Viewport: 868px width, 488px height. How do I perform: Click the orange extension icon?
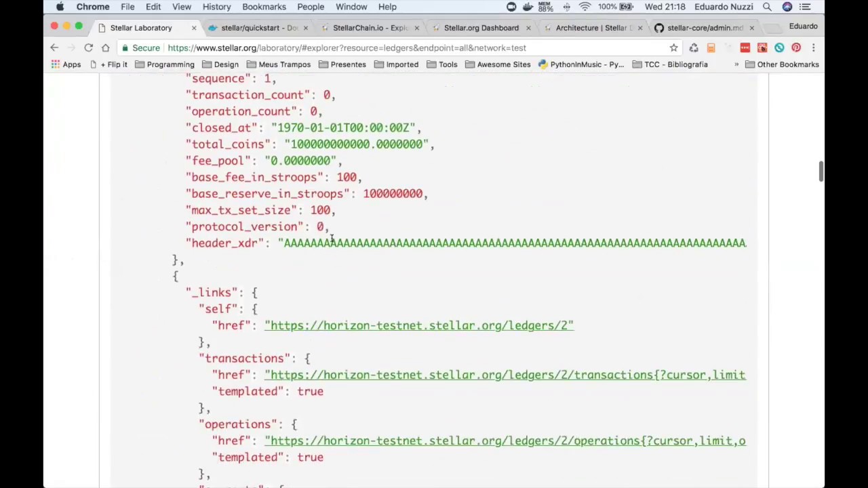(x=711, y=48)
